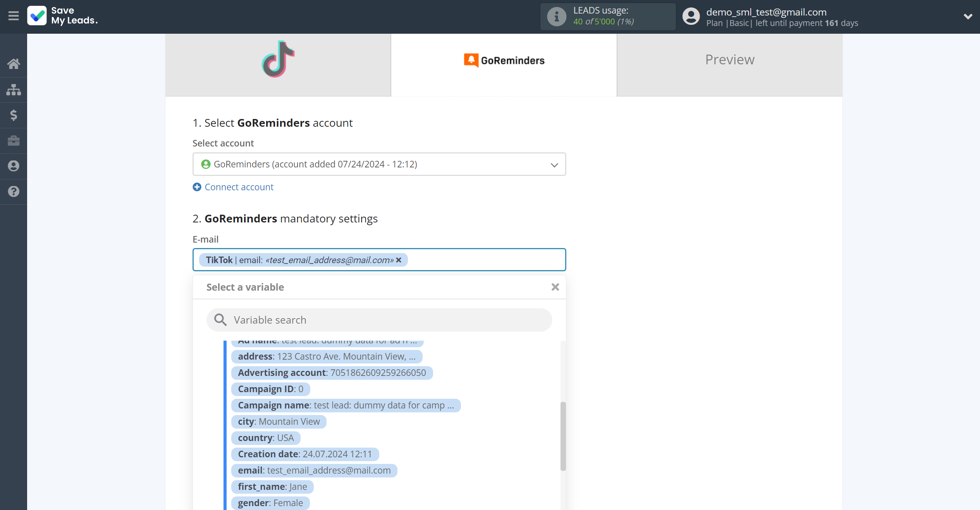The height and width of the screenshot is (510, 980).
Task: Click the LEADS usage 40 of 5'000 text
Action: pos(603,22)
